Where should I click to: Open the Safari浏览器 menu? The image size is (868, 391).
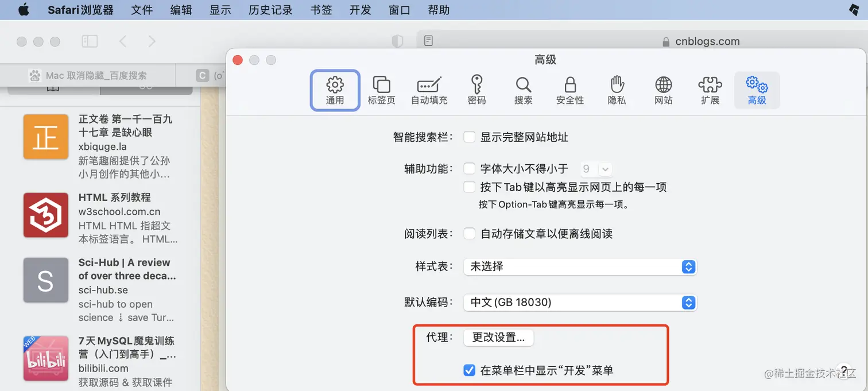(x=80, y=10)
